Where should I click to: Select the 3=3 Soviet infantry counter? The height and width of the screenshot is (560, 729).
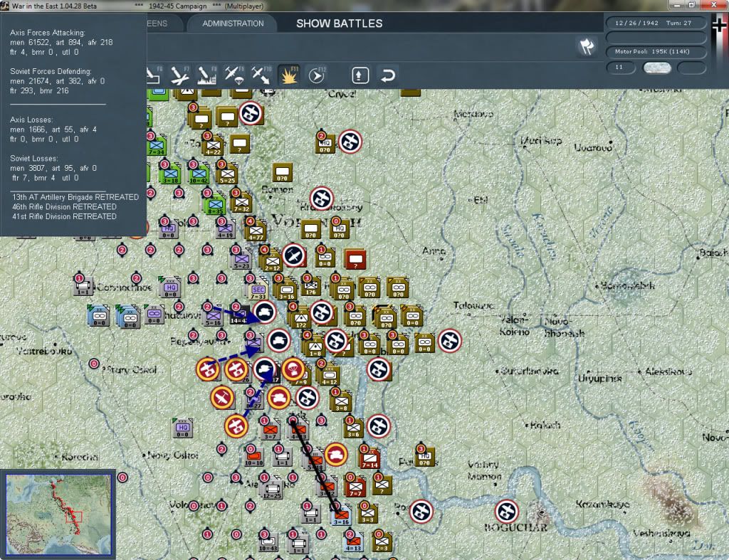point(367,514)
